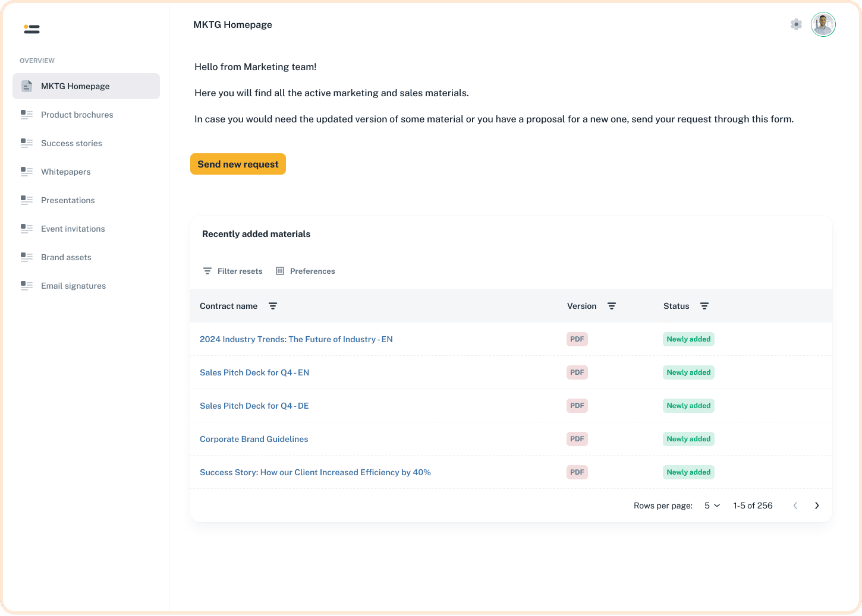The image size is (862, 616).
Task: Click the Version column header
Action: [581, 306]
